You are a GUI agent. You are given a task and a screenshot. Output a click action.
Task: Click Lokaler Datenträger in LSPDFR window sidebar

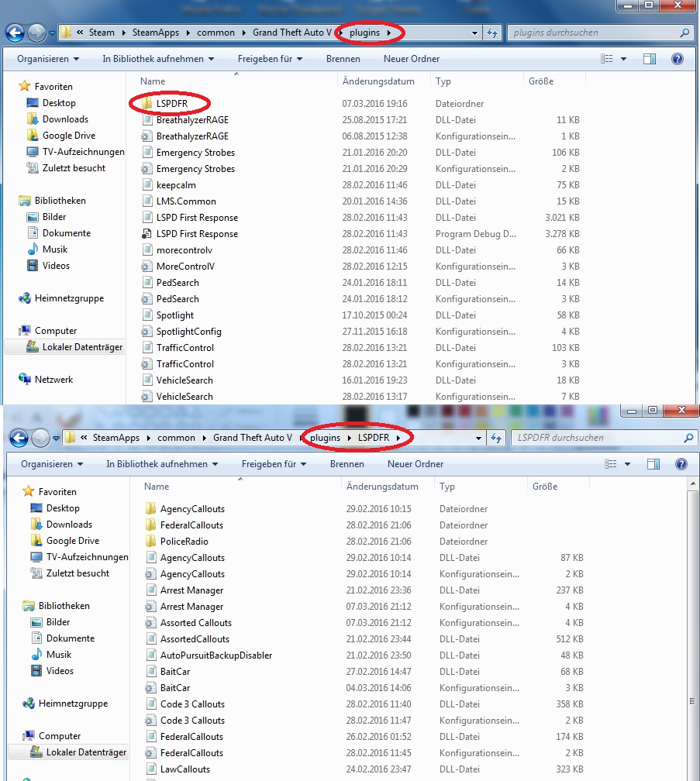[86, 752]
